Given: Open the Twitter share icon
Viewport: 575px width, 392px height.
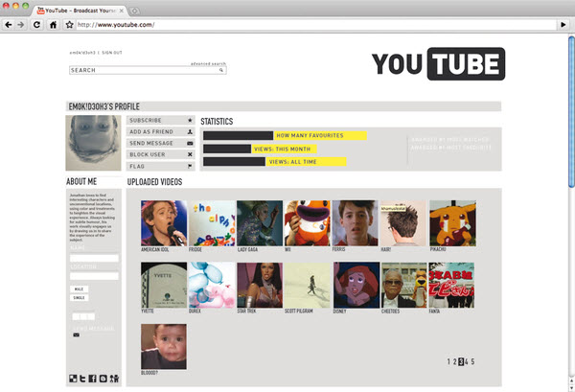Looking at the screenshot, I should coord(82,379).
